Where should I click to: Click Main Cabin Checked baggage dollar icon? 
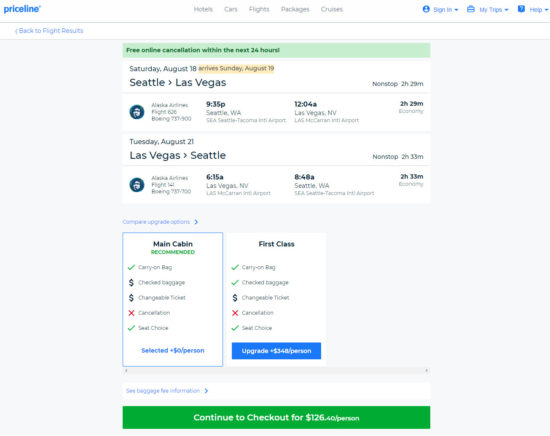click(131, 282)
